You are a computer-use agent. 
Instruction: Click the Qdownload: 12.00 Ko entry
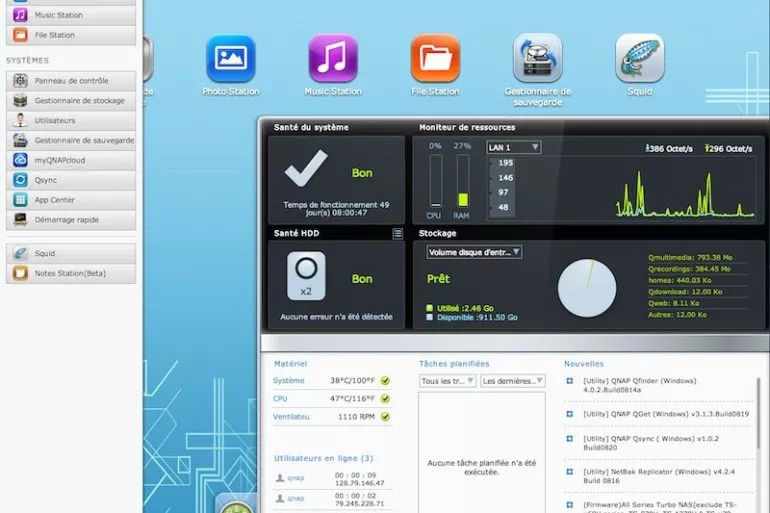tap(685, 292)
